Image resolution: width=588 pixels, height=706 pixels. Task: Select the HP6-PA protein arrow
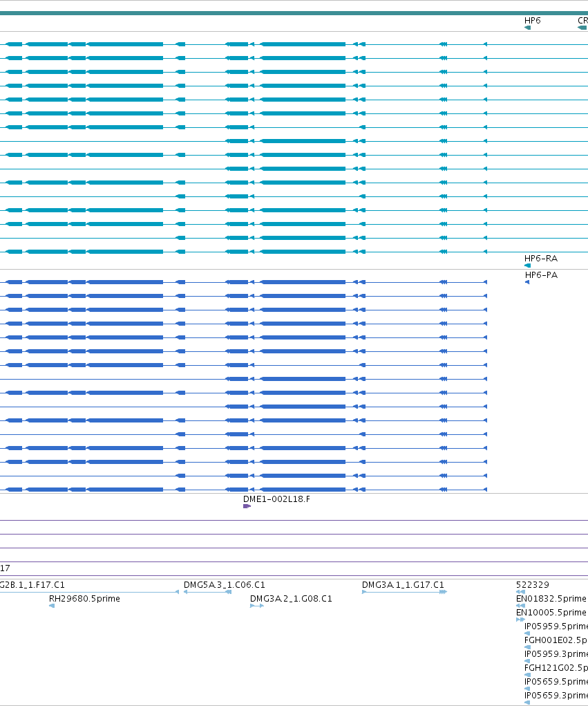(x=527, y=282)
